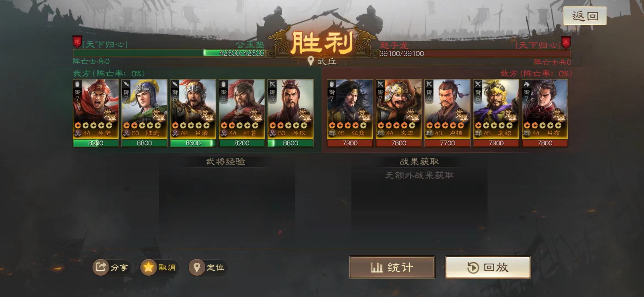Tap the red alliance banner beside 天下归心 left
The height and width of the screenshot is (297, 644).
(x=77, y=42)
